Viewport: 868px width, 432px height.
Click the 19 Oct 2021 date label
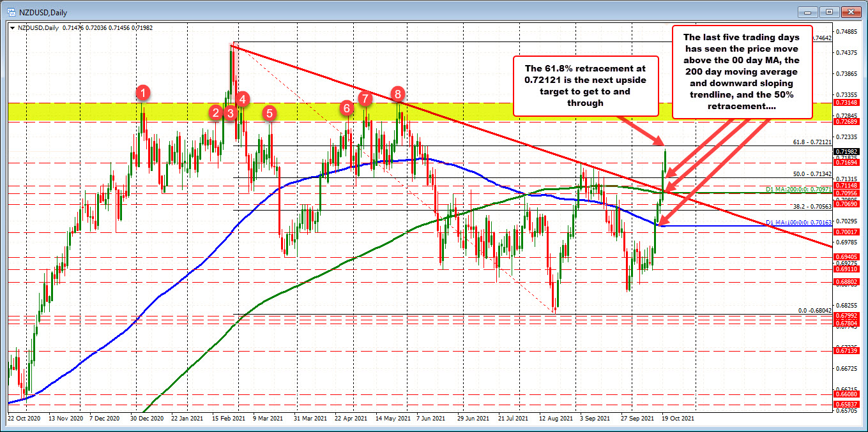[x=677, y=418]
